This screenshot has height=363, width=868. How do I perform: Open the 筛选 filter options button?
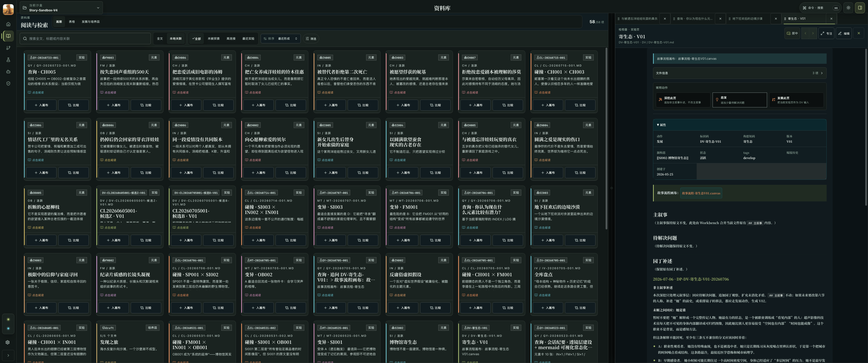click(x=311, y=39)
